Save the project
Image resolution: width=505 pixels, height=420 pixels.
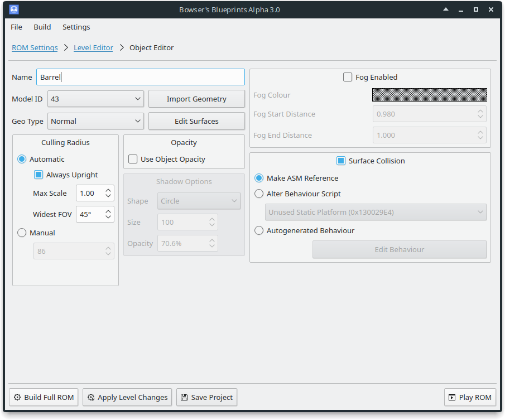tap(207, 397)
